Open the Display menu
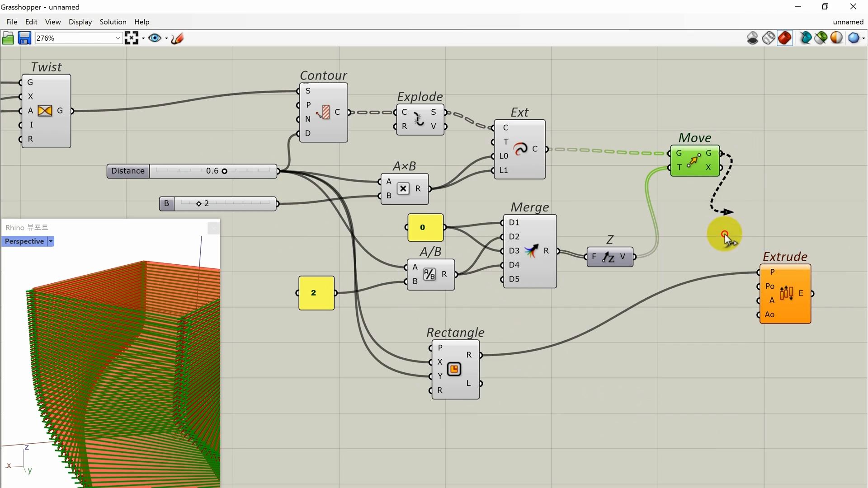This screenshot has height=488, width=868. click(x=80, y=22)
